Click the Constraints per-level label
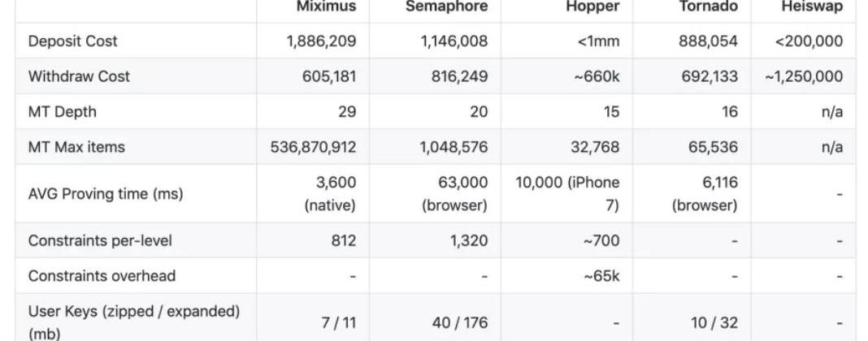Screen dimensions: 868x341 pyautogui.click(x=100, y=240)
